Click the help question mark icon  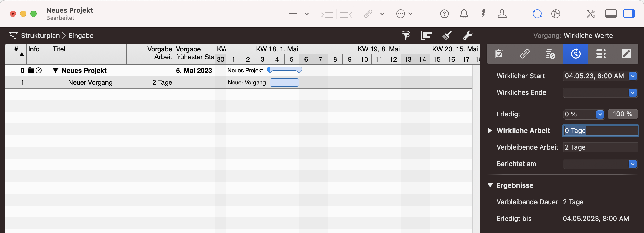(x=444, y=14)
